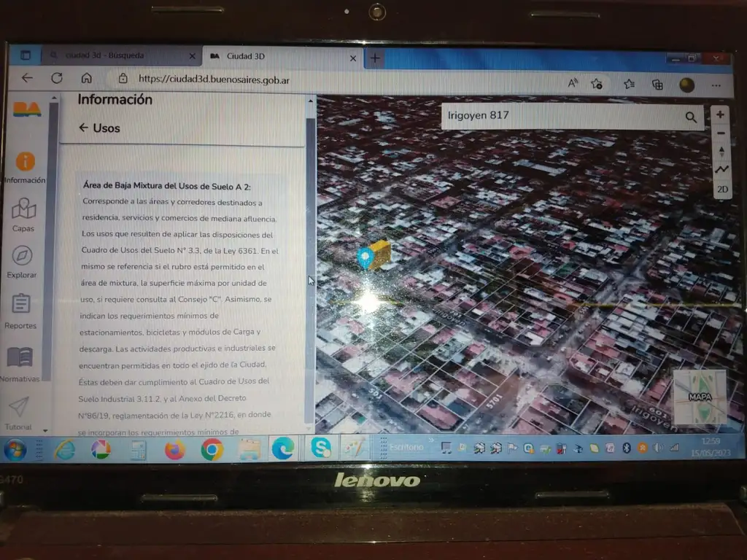747x560 pixels.
Task: Open a new browser tab
Action: tap(375, 58)
